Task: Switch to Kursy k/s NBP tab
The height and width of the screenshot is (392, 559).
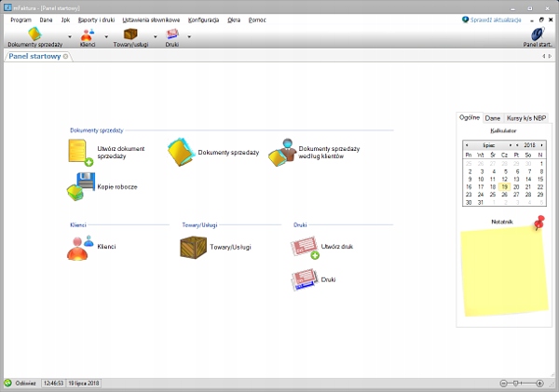Action: [526, 118]
